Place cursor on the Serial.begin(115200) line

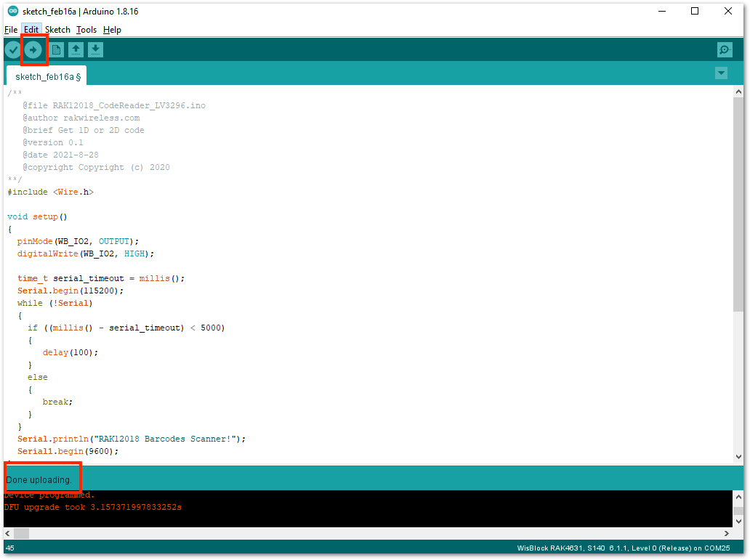coord(70,291)
